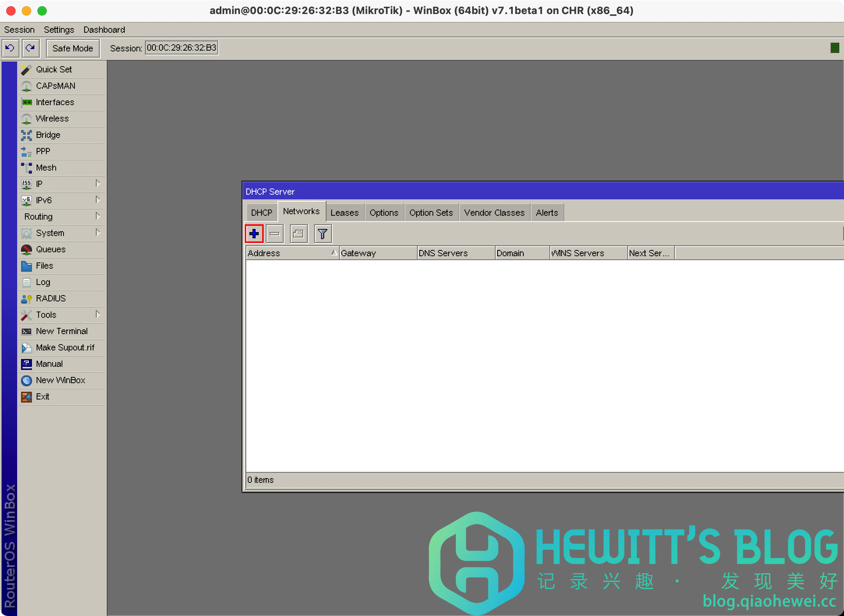
Task: Click the comment note icon
Action: click(x=299, y=234)
